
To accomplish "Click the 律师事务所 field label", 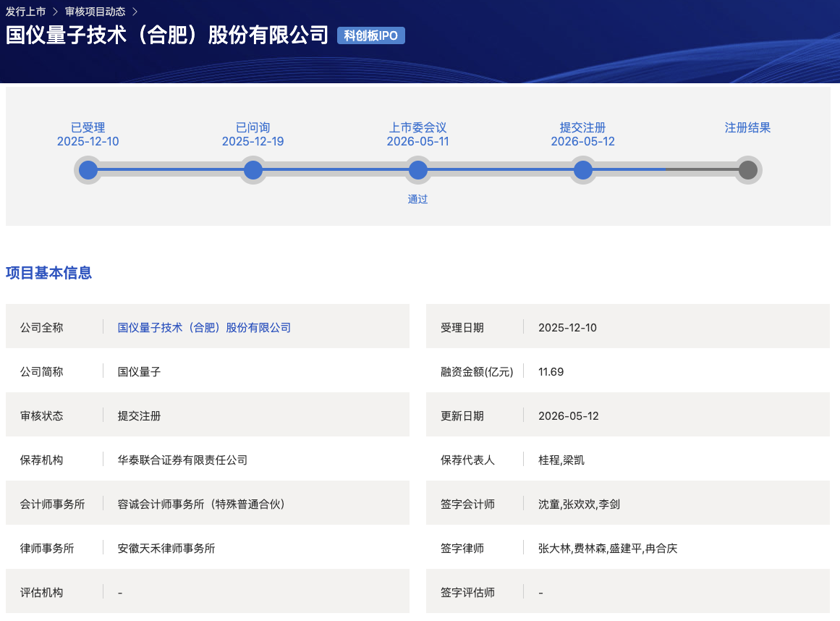I will pos(47,548).
